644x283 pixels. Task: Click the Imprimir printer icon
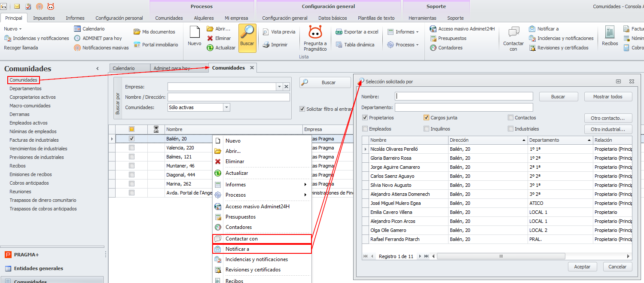pos(266,45)
